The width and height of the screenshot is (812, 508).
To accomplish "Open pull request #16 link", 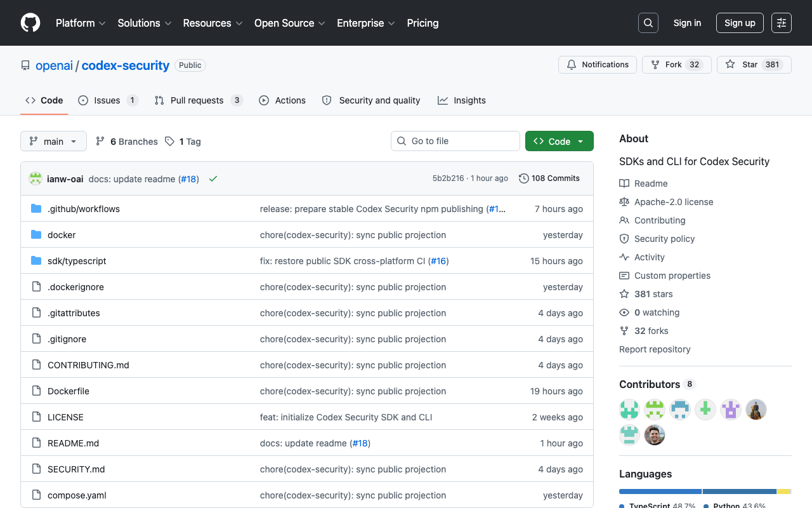I will [x=438, y=261].
